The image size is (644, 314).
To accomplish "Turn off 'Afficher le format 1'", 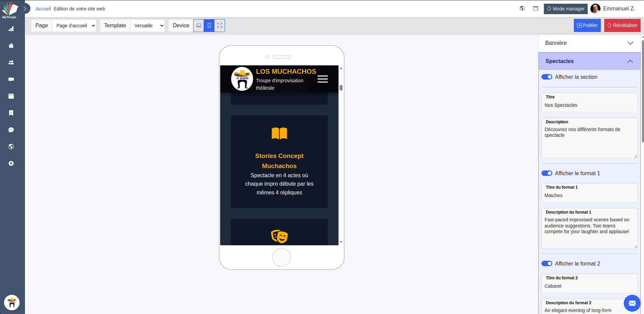I will tap(547, 173).
